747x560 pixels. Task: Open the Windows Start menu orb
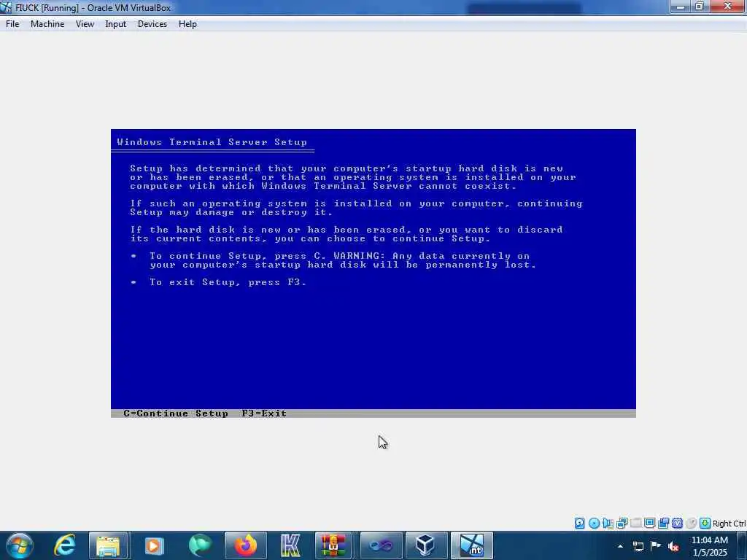click(19, 545)
